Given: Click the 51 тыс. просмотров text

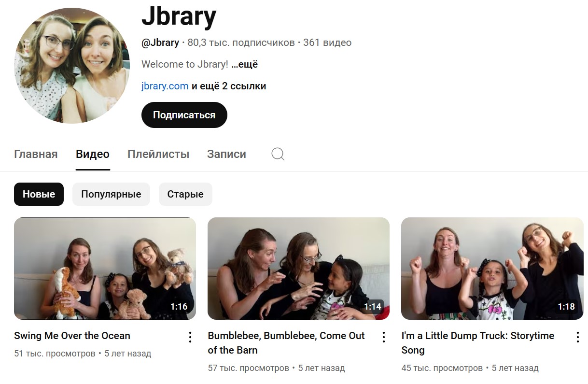Looking at the screenshot, I should click(x=55, y=354).
